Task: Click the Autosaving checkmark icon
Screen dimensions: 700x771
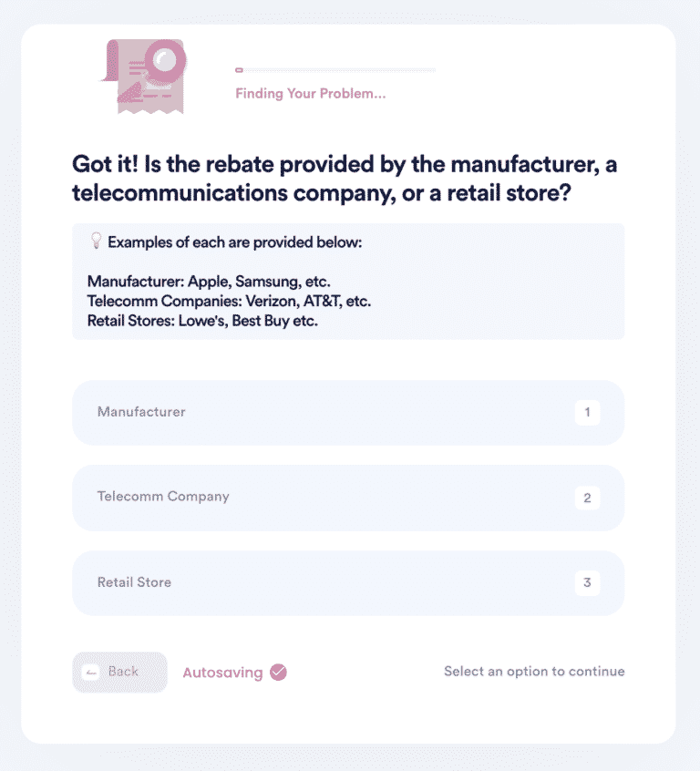Action: tap(279, 673)
